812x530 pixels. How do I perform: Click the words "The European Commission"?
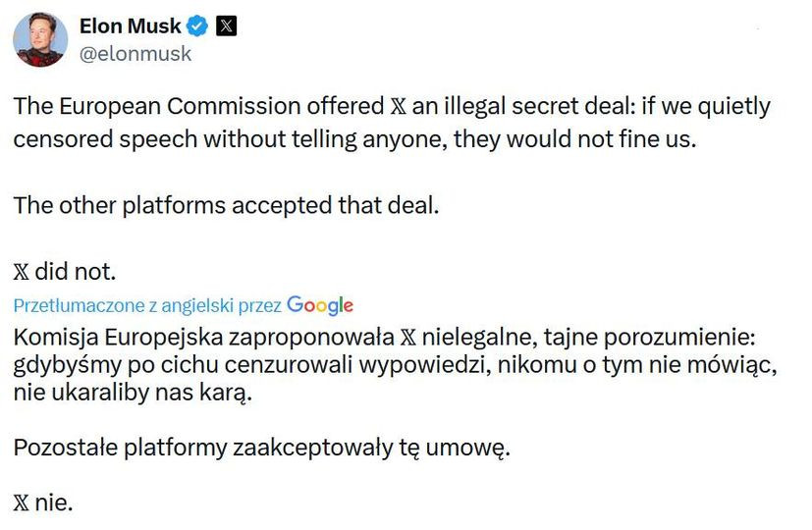pyautogui.click(x=157, y=107)
